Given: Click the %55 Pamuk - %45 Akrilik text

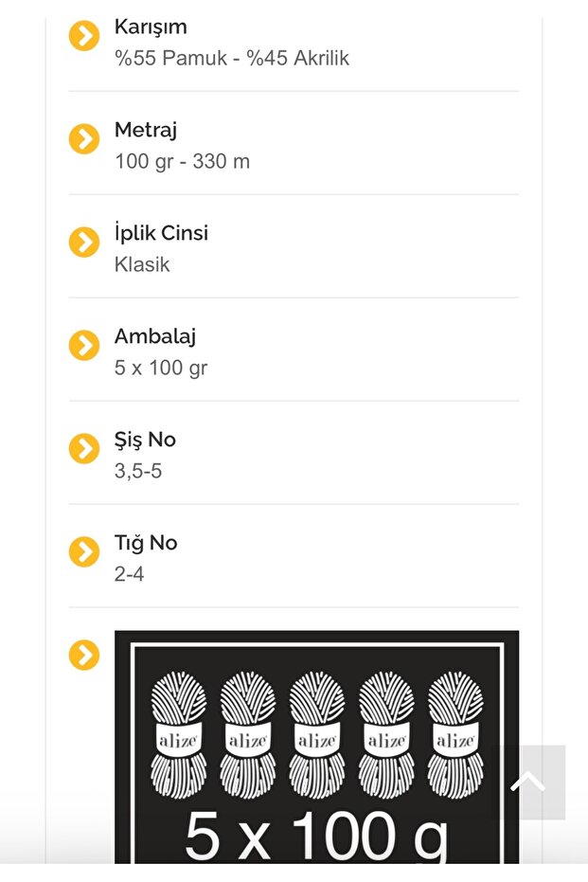Looking at the screenshot, I should (x=232, y=59).
